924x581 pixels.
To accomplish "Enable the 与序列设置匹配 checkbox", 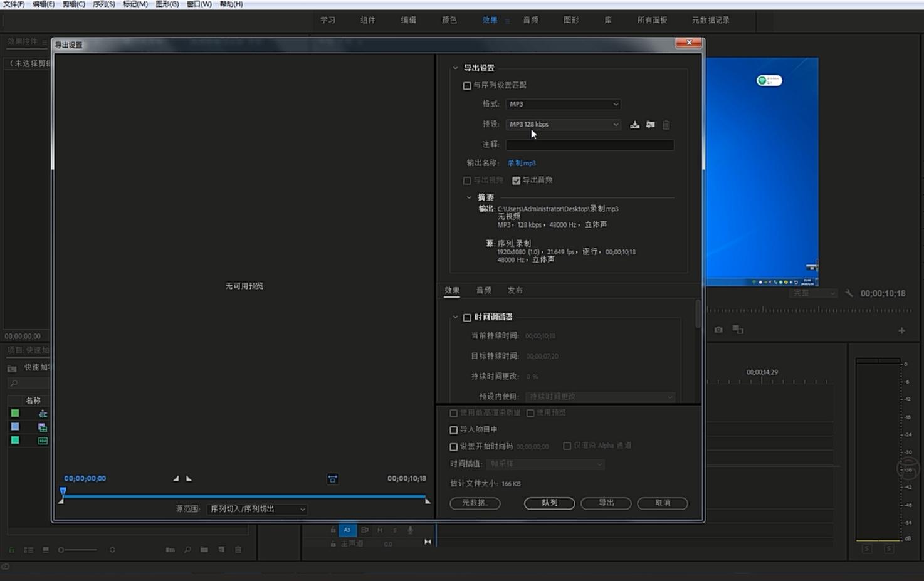I will pyautogui.click(x=467, y=85).
